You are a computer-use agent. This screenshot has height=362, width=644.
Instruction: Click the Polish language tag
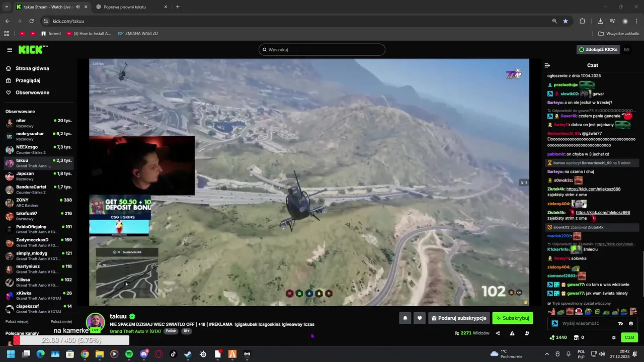[x=171, y=331]
